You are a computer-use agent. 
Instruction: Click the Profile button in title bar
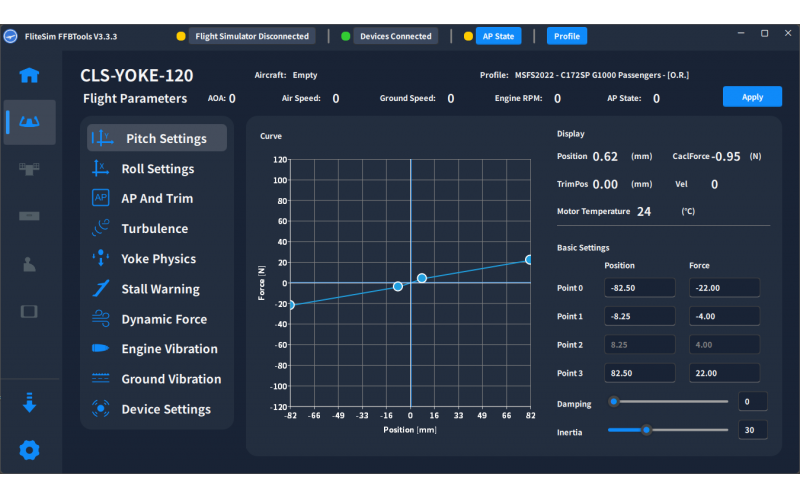[566, 36]
